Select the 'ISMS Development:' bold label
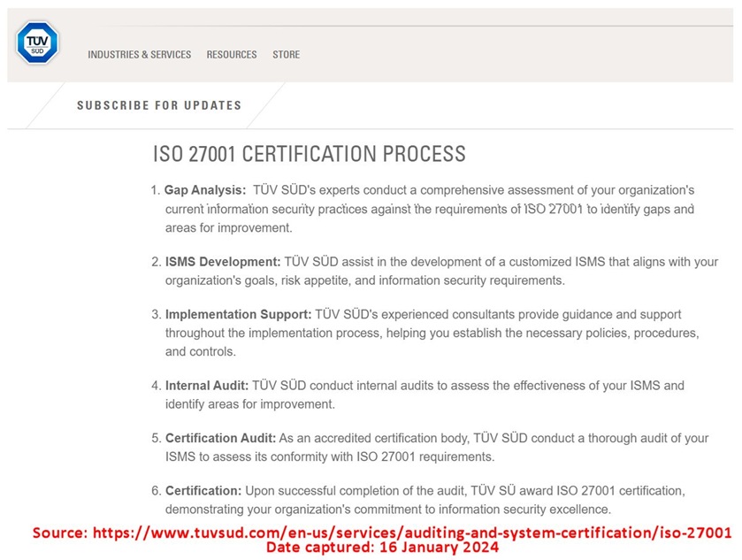Image resolution: width=742 pixels, height=560 pixels. pos(223,262)
